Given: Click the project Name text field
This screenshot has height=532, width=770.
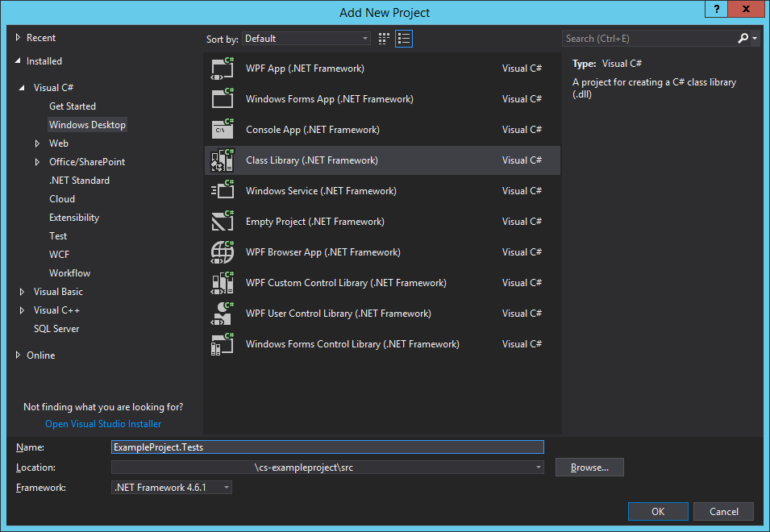Looking at the screenshot, I should [327, 447].
